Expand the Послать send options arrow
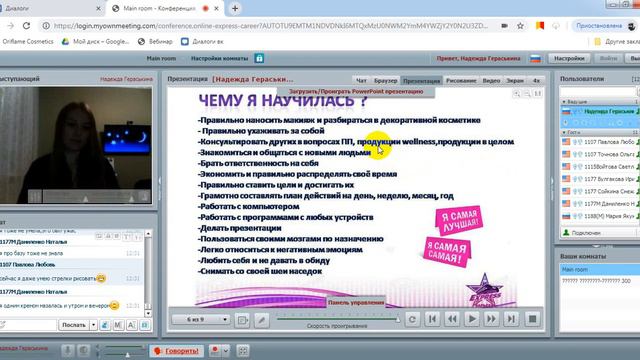Viewport: 640px width, 360px height. (93, 325)
